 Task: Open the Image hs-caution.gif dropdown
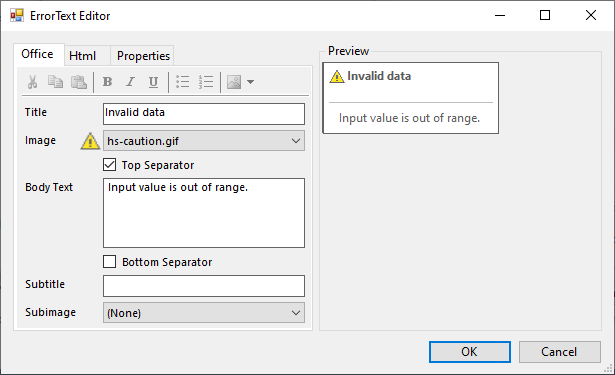(204, 141)
